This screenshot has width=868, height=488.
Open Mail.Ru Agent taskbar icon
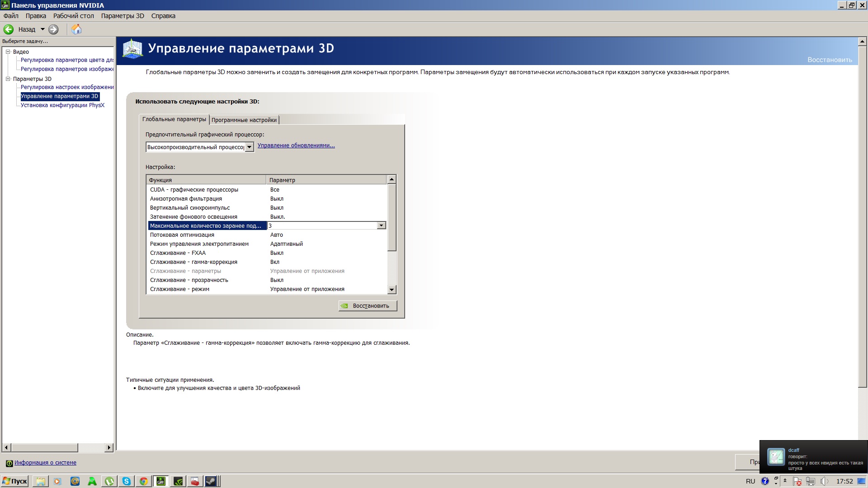pyautogui.click(x=75, y=481)
